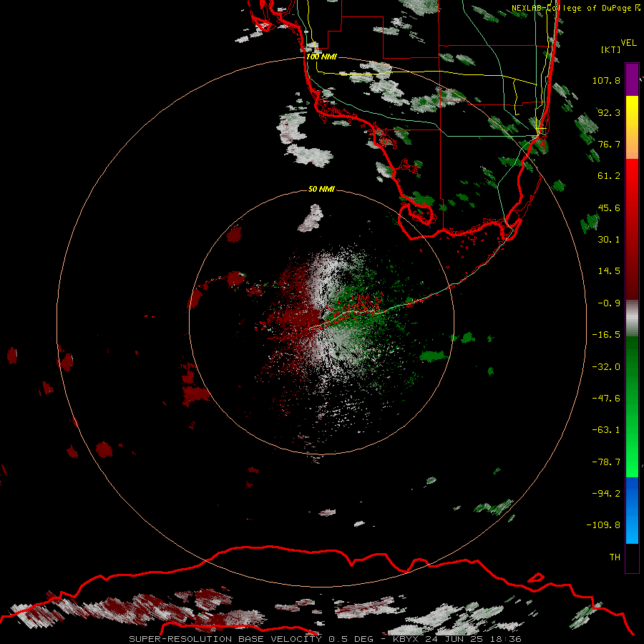
Task: Pick the blue segment of velocity color bar
Action: tap(632, 510)
